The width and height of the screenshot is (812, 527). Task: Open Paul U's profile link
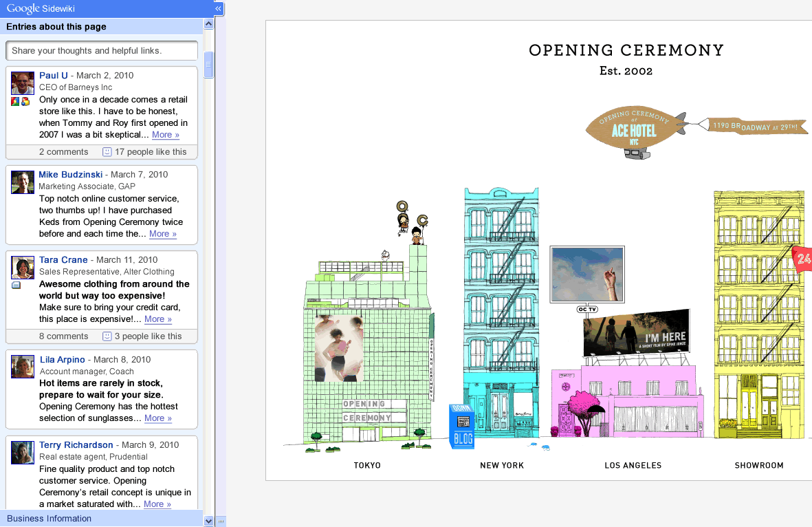tap(54, 75)
